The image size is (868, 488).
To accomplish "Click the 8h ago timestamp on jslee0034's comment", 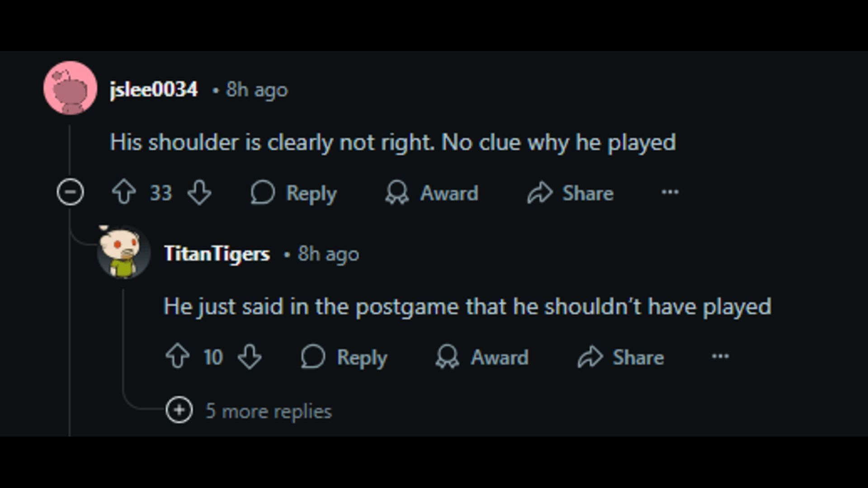I will pos(257,89).
